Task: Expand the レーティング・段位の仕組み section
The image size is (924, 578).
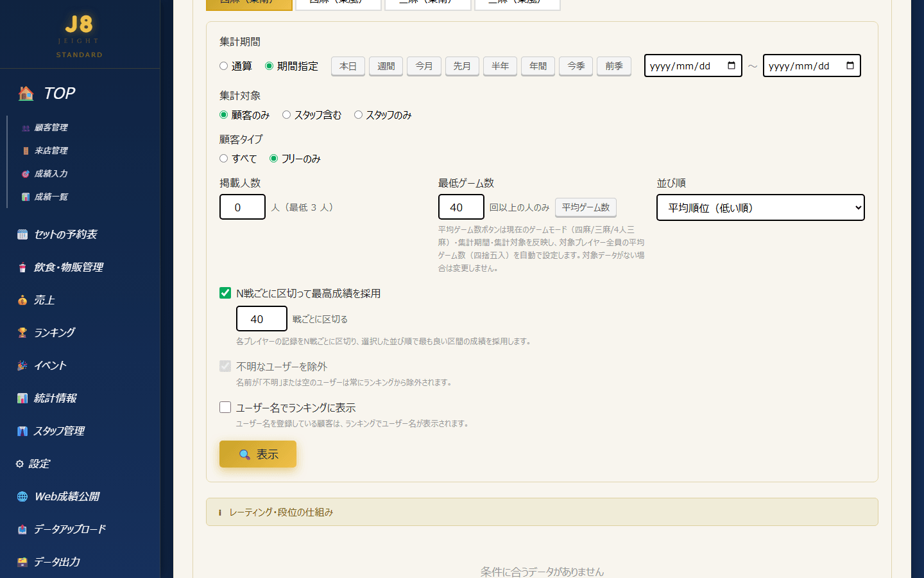Action: pos(542,512)
